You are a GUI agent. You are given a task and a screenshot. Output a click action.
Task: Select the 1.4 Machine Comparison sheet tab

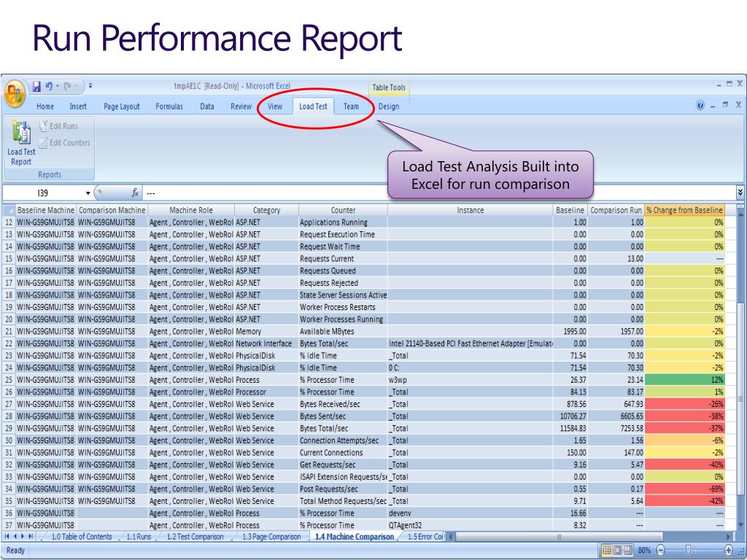[x=355, y=537]
